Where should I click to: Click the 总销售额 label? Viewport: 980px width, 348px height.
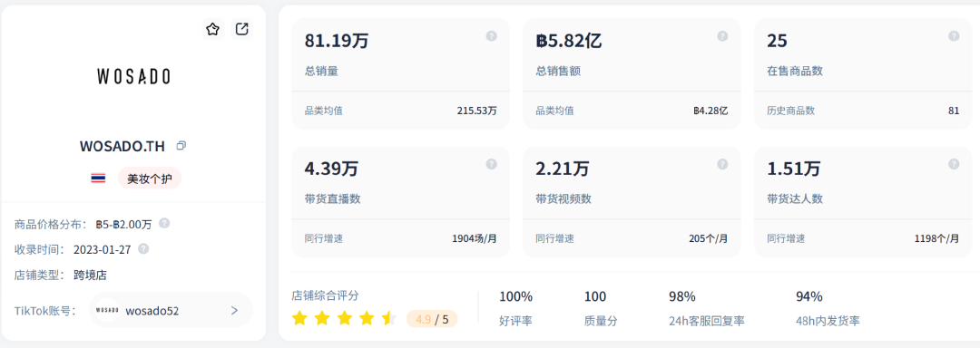click(x=558, y=71)
